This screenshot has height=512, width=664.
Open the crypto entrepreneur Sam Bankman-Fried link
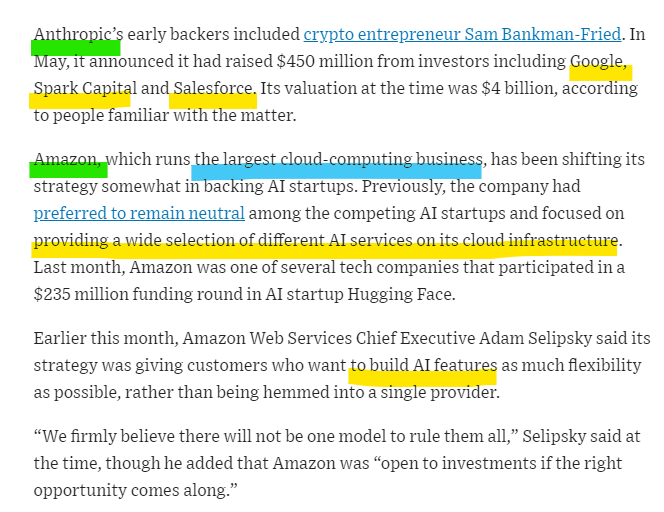pyautogui.click(x=462, y=34)
